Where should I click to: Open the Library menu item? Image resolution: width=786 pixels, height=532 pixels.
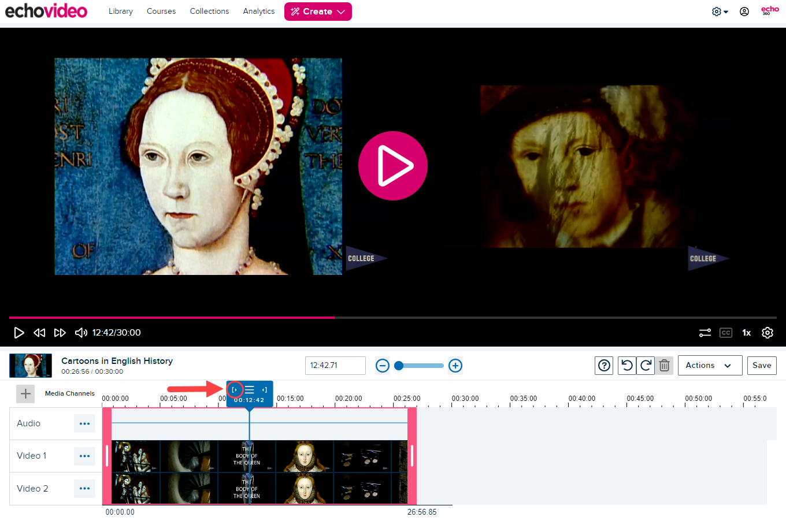coord(121,11)
